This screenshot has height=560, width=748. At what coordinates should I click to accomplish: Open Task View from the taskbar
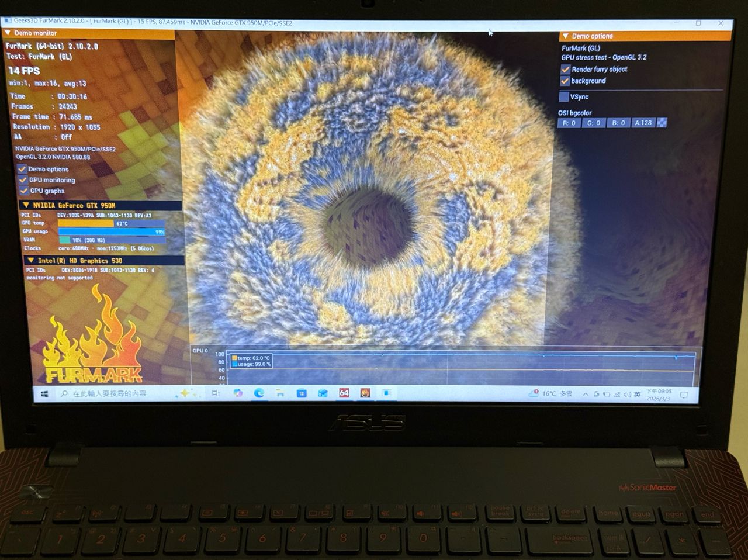[216, 393]
